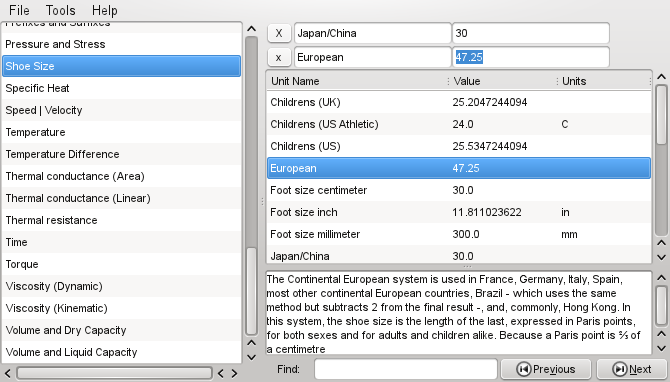This screenshot has width=670, height=382.
Task: Select Childrens (US) unit row
Action: pos(459,146)
